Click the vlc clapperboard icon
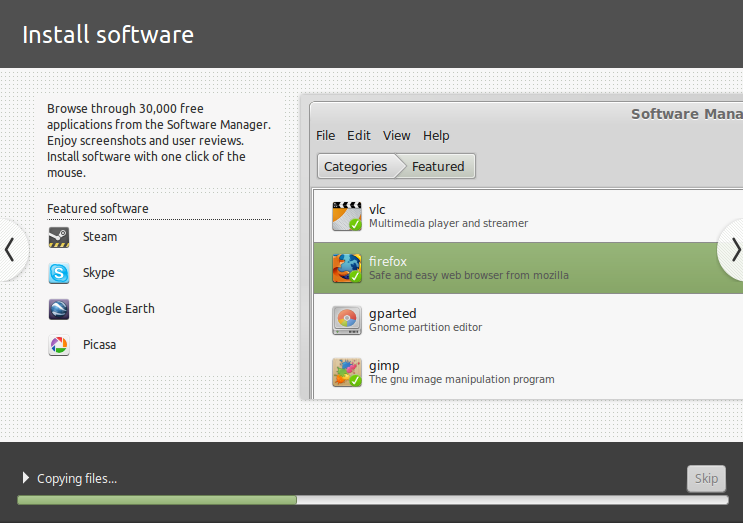Image resolution: width=743 pixels, height=523 pixels. pos(347,216)
